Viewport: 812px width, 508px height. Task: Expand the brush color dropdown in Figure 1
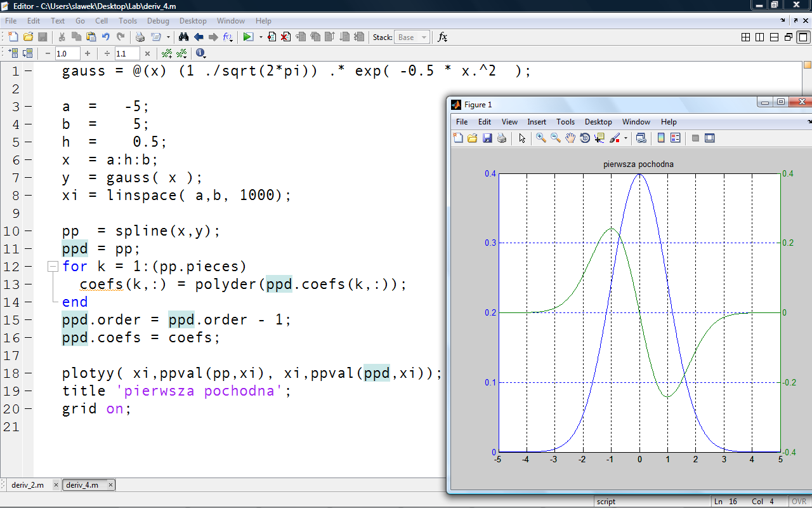pyautogui.click(x=625, y=138)
